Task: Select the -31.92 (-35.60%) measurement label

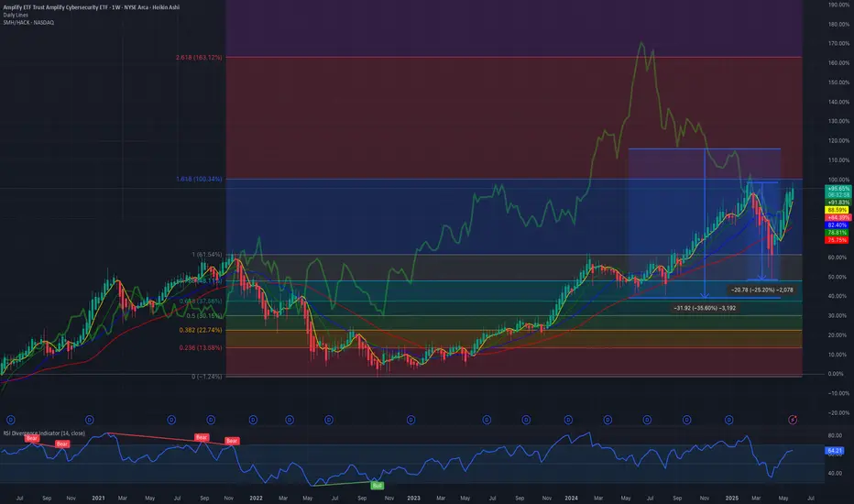Action: point(705,308)
